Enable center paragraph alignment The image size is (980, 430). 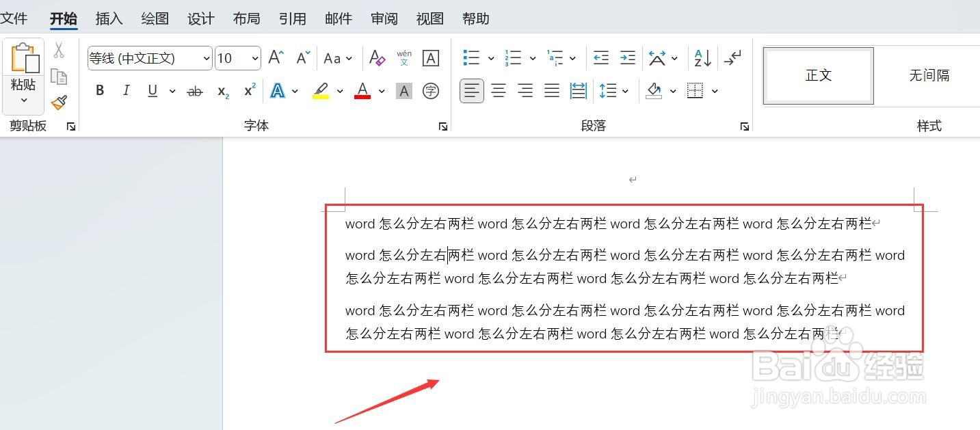499,90
